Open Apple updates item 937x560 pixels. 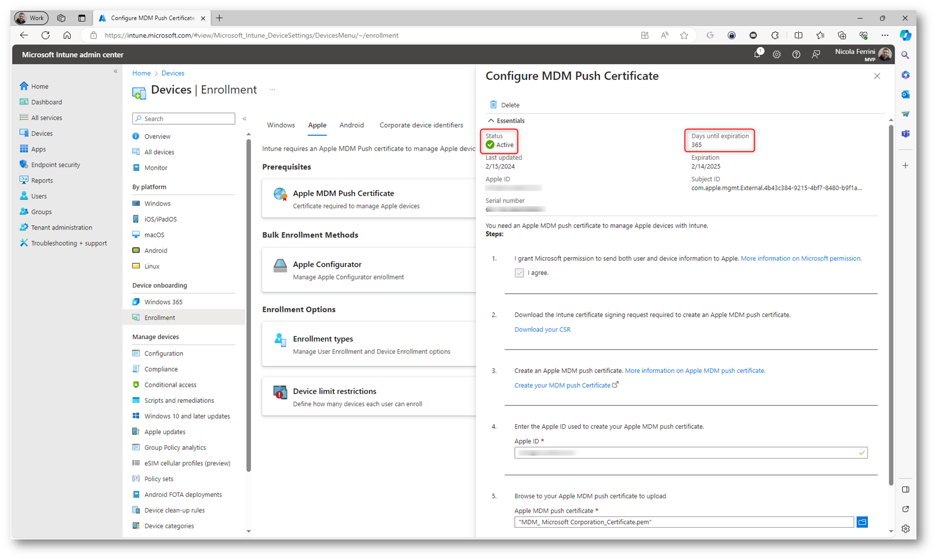(x=165, y=431)
